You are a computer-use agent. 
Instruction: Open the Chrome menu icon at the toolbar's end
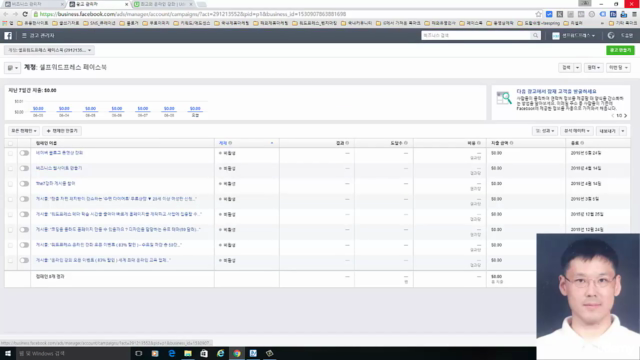point(634,14)
